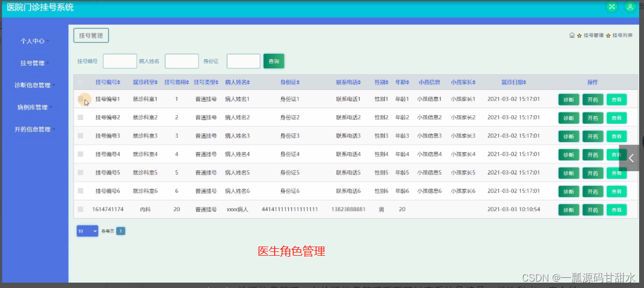Focus the 身份证 search input field

pyautogui.click(x=244, y=61)
